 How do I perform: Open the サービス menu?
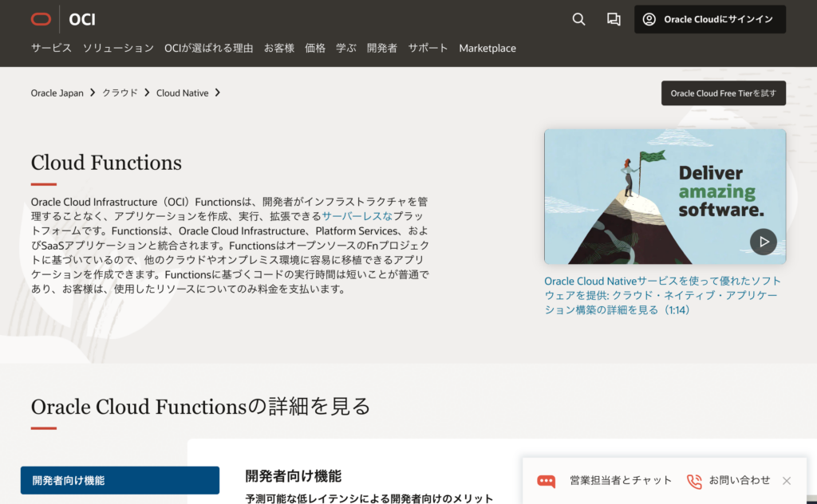pyautogui.click(x=51, y=48)
